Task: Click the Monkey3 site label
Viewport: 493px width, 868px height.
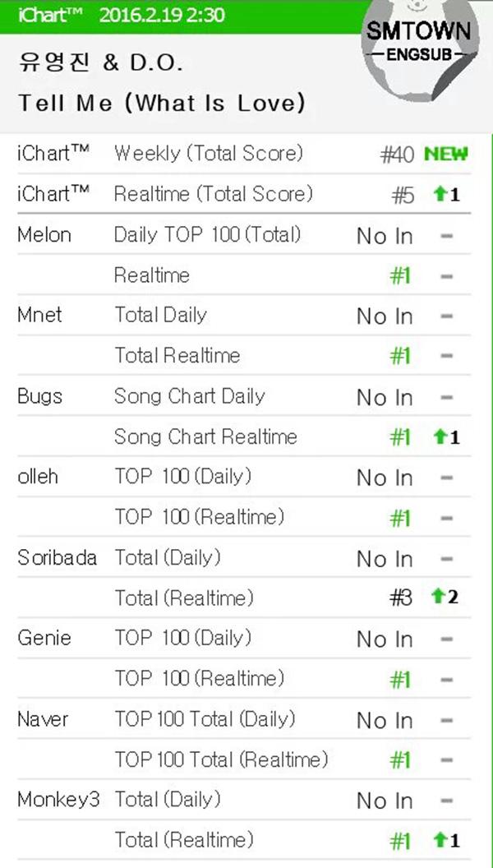Action: coord(58,800)
